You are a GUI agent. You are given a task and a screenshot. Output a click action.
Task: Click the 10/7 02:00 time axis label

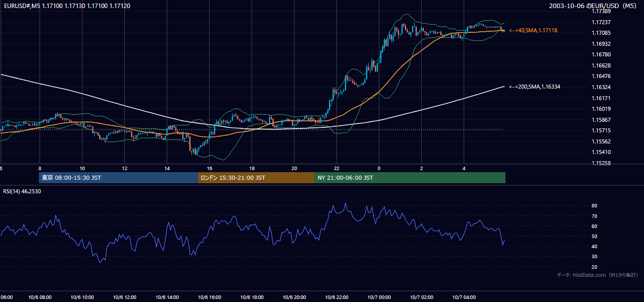421,297
